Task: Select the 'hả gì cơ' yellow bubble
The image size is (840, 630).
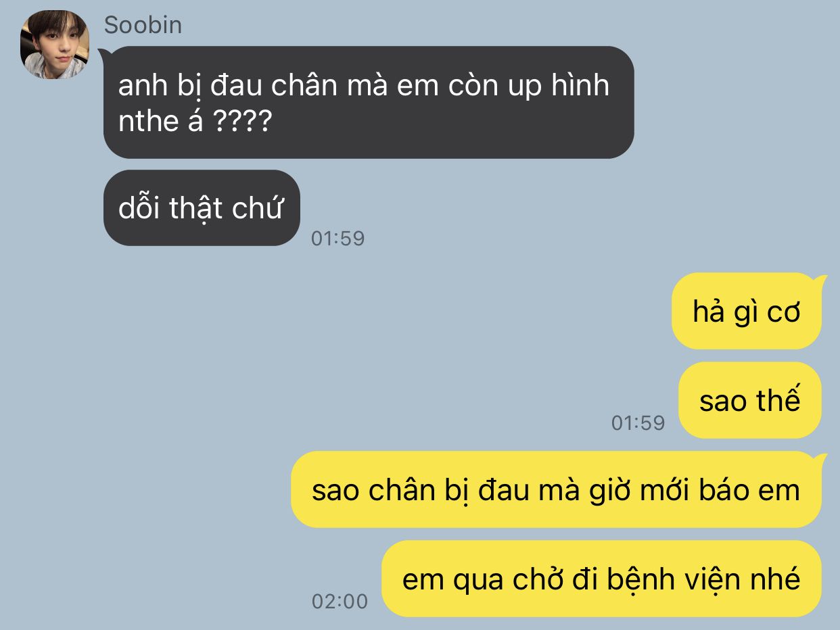Action: pyautogui.click(x=747, y=311)
